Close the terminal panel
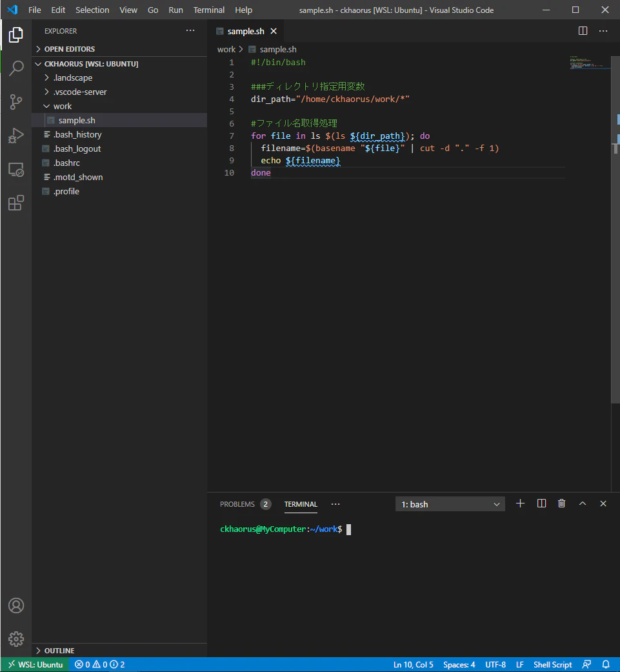The image size is (620, 672). point(603,504)
